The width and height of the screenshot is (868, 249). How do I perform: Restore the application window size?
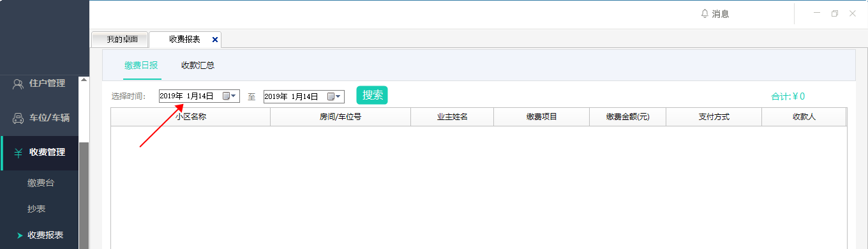(834, 13)
